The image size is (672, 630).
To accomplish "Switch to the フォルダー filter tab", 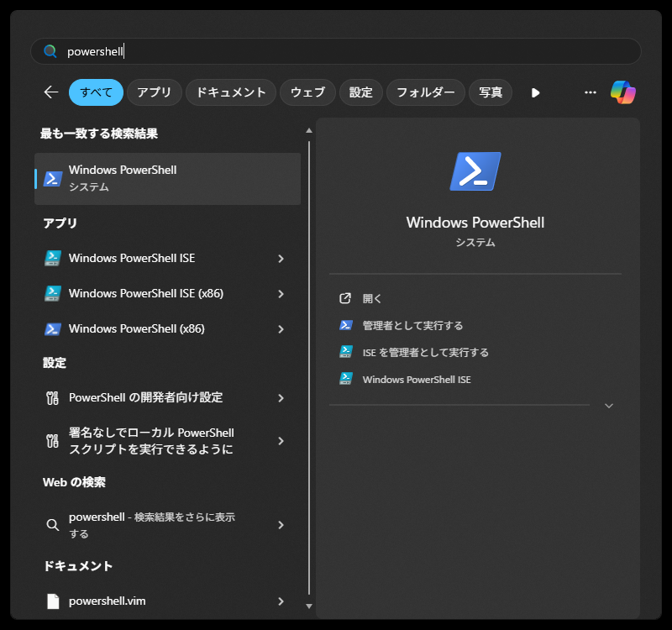I will pos(426,92).
